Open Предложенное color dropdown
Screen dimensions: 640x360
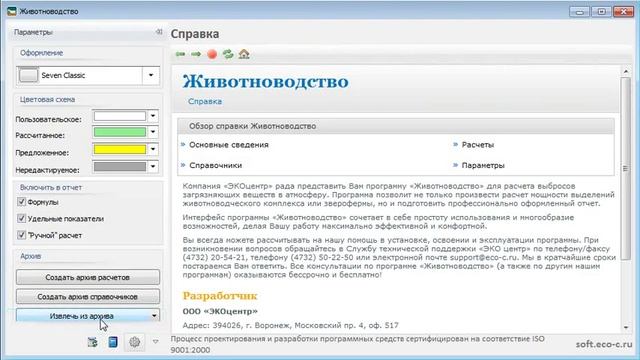tap(153, 149)
